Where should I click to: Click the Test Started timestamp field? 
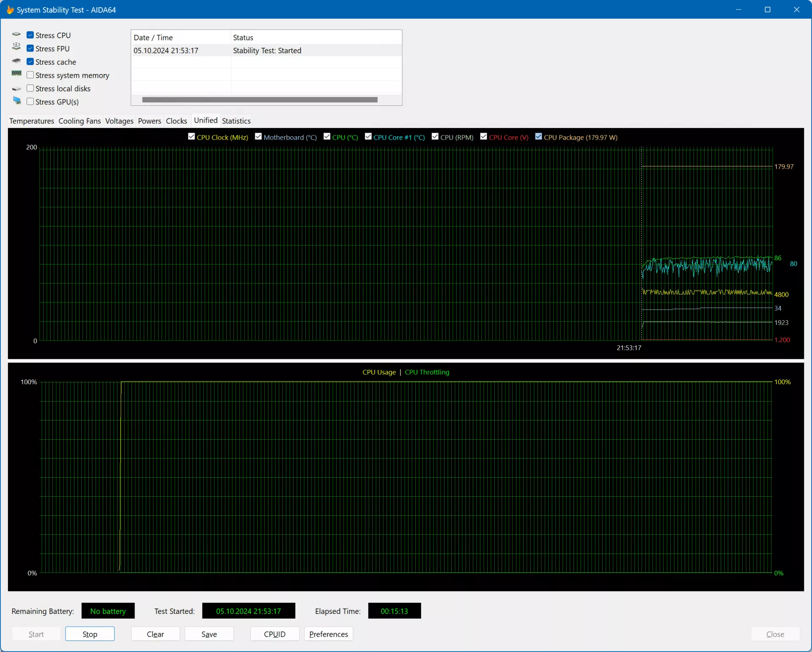coord(248,611)
